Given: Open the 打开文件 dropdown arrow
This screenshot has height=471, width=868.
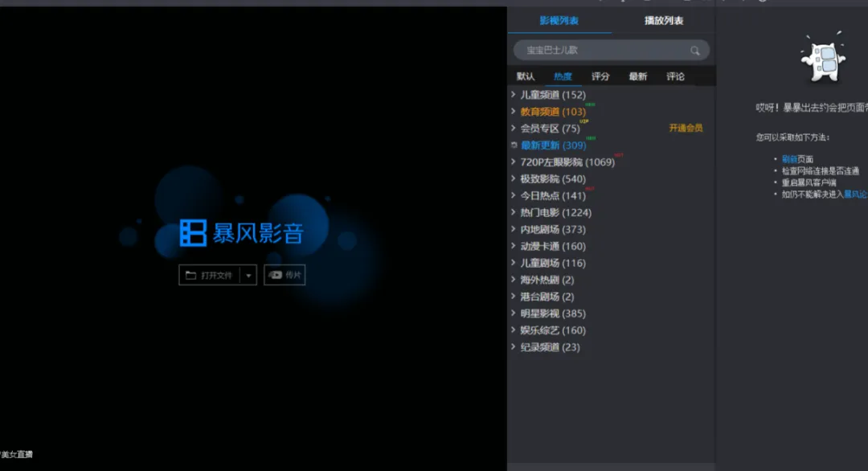Looking at the screenshot, I should (248, 276).
